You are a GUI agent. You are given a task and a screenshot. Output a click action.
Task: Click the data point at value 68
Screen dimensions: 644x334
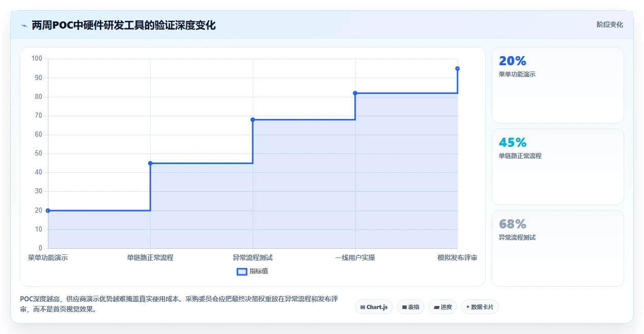point(253,120)
